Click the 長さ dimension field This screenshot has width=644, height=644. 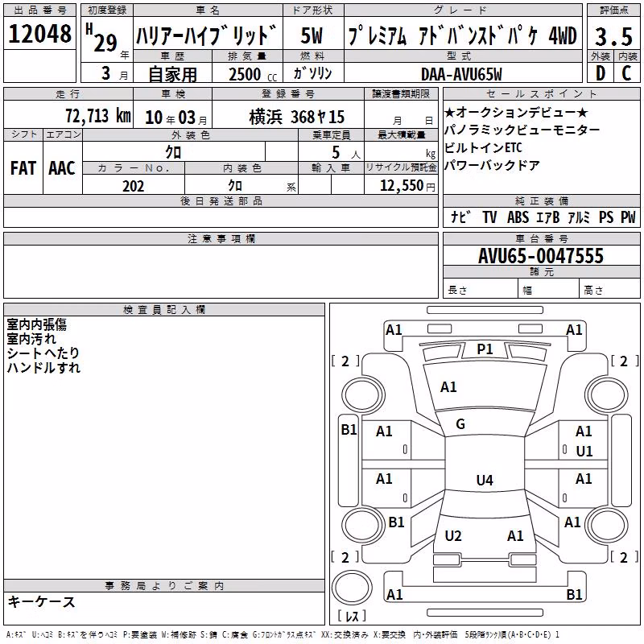tap(480, 288)
